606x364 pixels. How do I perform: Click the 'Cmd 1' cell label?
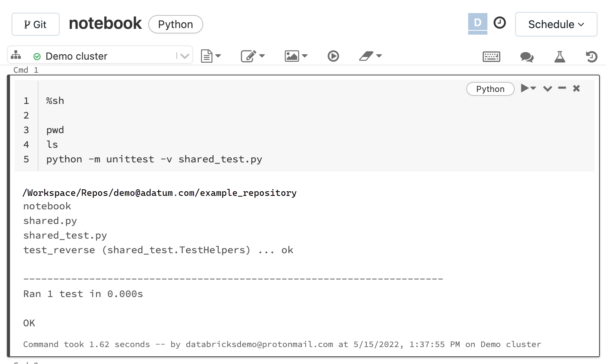click(26, 70)
